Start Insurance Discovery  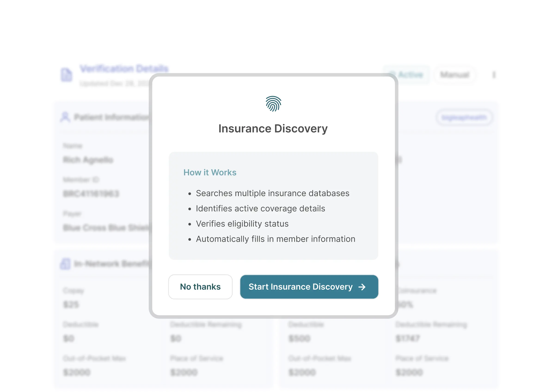(309, 287)
